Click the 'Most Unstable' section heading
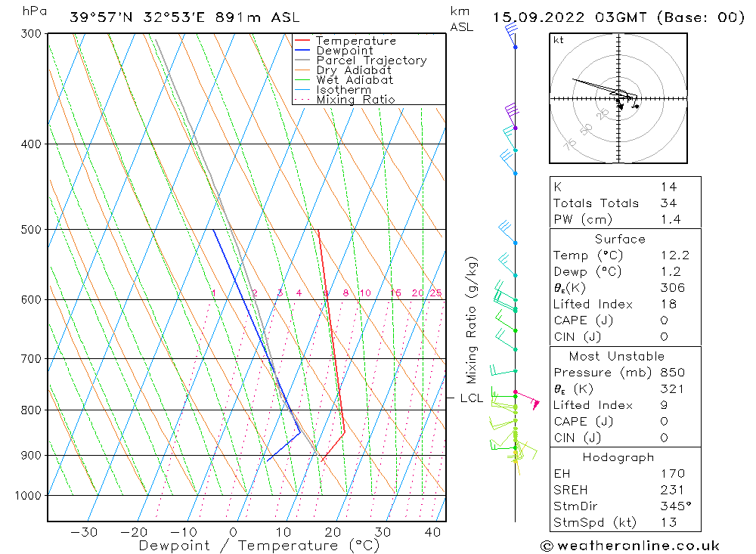 pyautogui.click(x=617, y=356)
